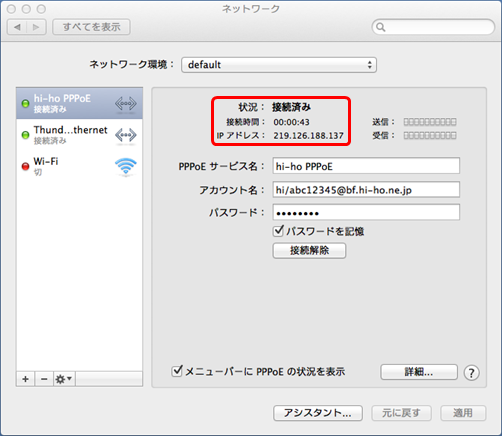Image resolution: width=502 pixels, height=436 pixels.
Task: Click the plus icon to add service
Action: (25, 379)
